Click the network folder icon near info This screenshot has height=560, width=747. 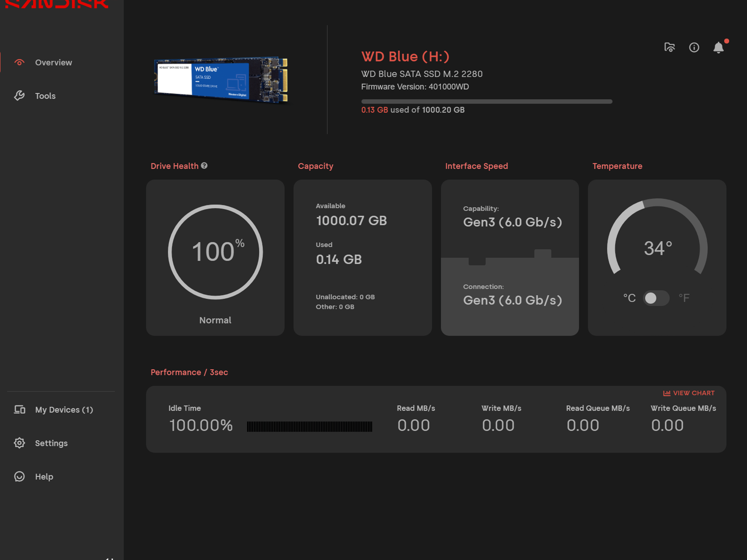[x=670, y=47]
